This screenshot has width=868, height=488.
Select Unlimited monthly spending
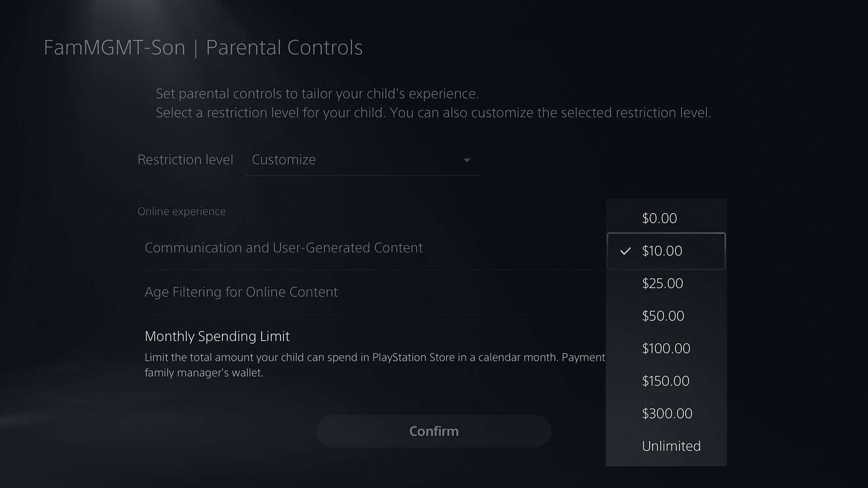click(x=671, y=446)
